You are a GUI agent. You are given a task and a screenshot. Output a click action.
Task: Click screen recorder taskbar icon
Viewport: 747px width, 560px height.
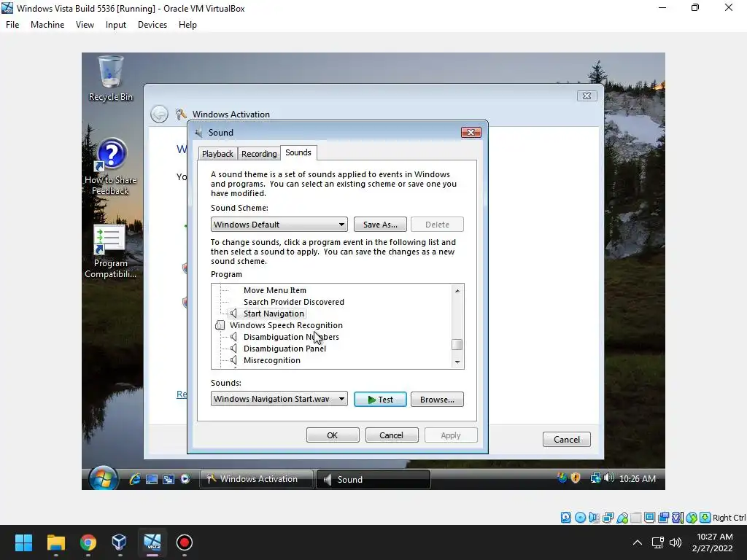tap(185, 542)
